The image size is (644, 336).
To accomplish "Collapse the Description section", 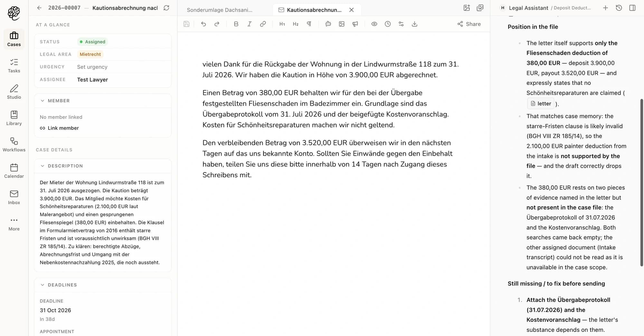I will pyautogui.click(x=43, y=166).
